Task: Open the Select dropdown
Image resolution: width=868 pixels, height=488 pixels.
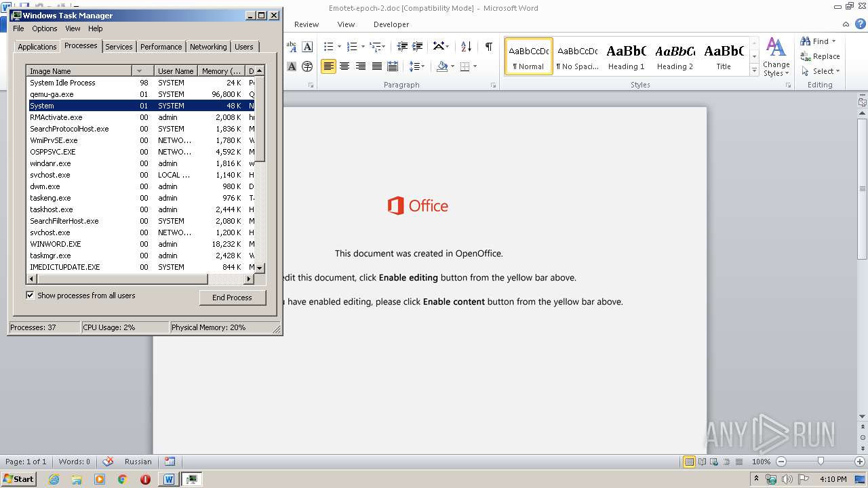Action: pos(820,71)
